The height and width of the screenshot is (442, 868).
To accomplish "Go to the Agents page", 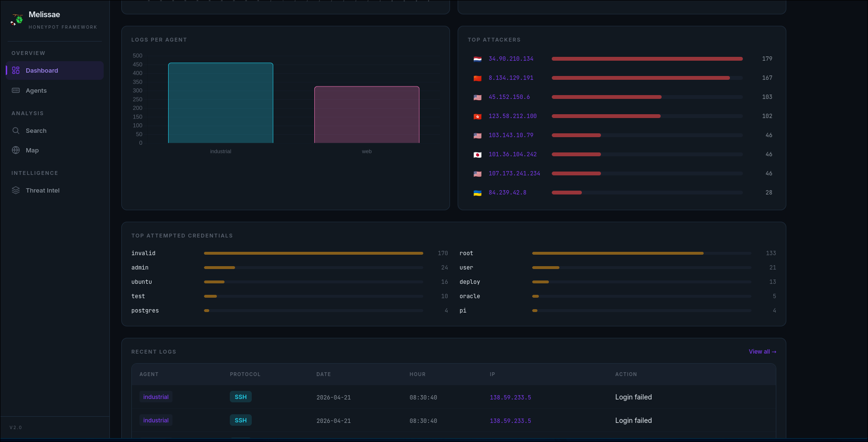I will [x=54, y=90].
